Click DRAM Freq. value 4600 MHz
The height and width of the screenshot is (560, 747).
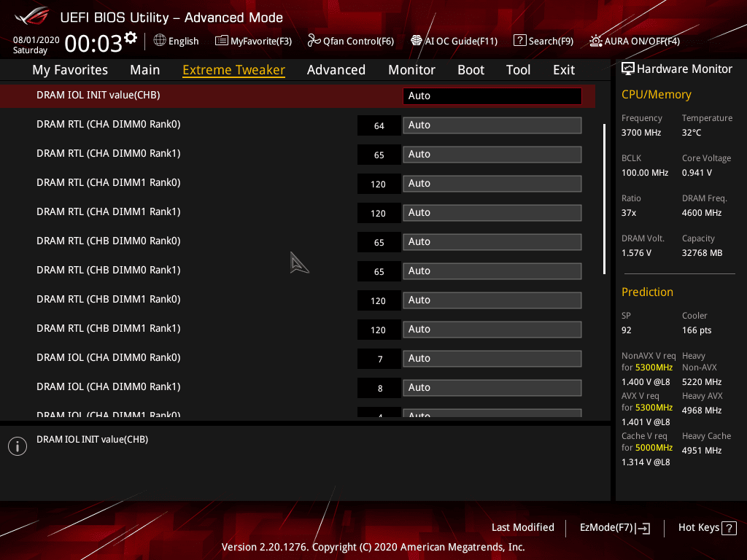point(701,213)
